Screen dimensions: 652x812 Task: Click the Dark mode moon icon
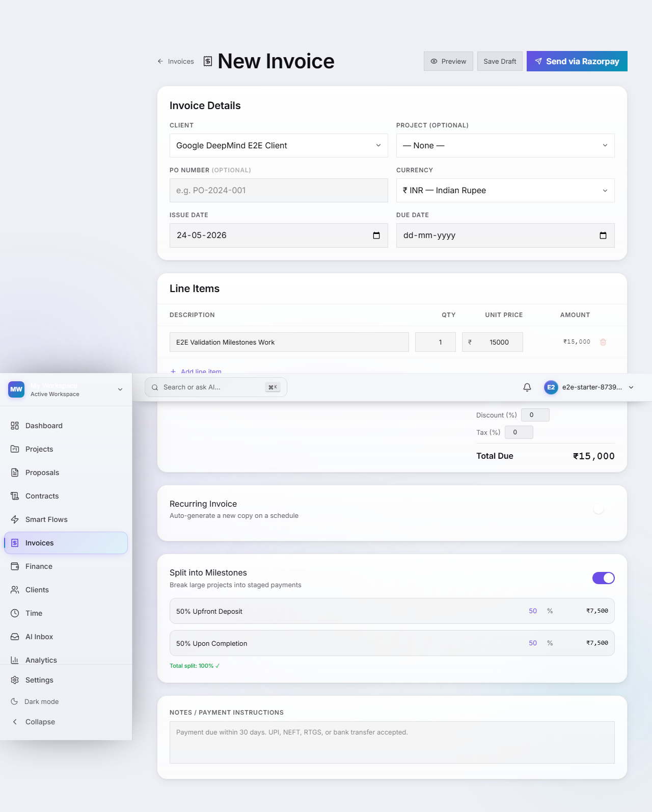(14, 701)
